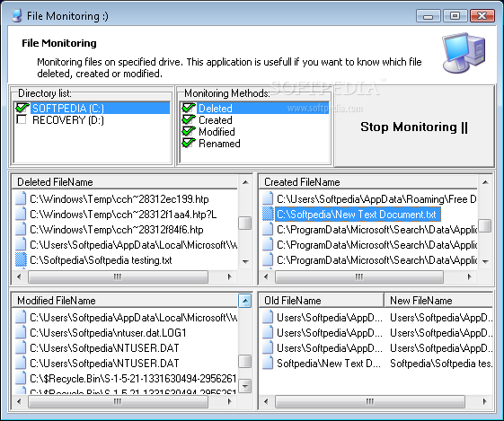Click the file icon beside cch~28312f84f6.htp
504x421 pixels.
pyautogui.click(x=21, y=229)
